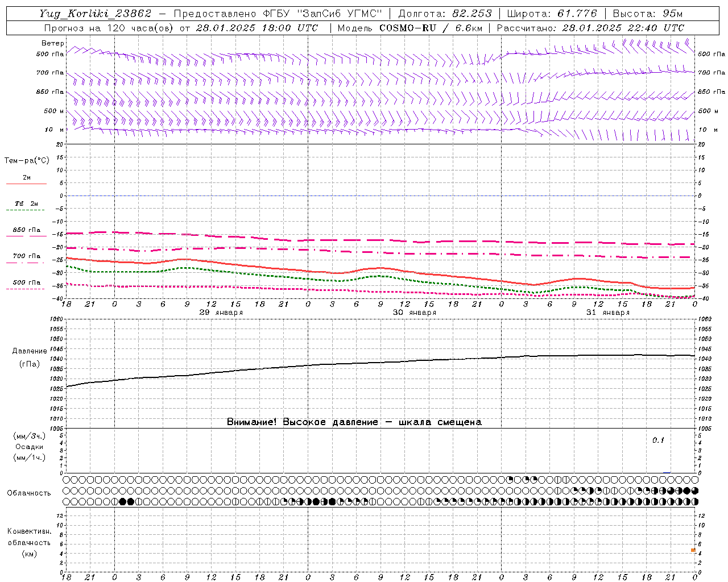The height and width of the screenshot is (582, 728).
Task: Click the station title Yug_Korliki_23862
Action: 96,14
